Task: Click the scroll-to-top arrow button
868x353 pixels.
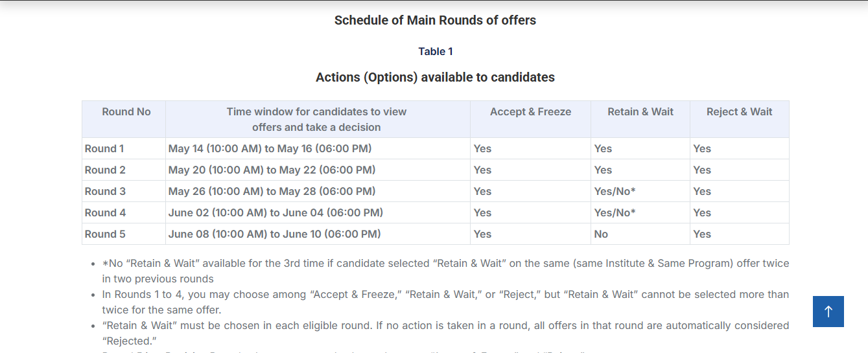Action: (828, 312)
